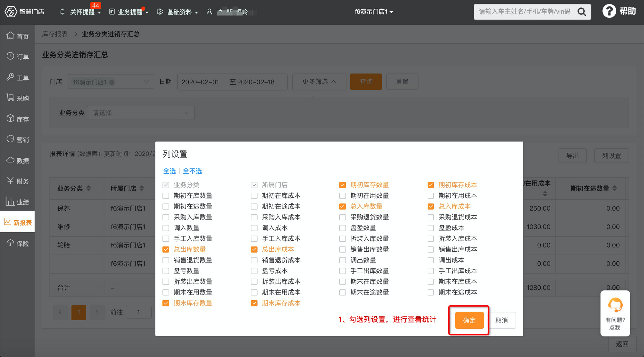Click the 订单 clock icon in sidebar
The width and height of the screenshot is (644, 357).
[x=10, y=56]
